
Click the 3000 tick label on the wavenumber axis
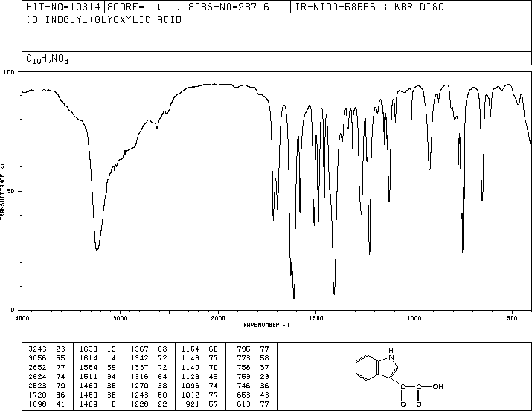120,318
